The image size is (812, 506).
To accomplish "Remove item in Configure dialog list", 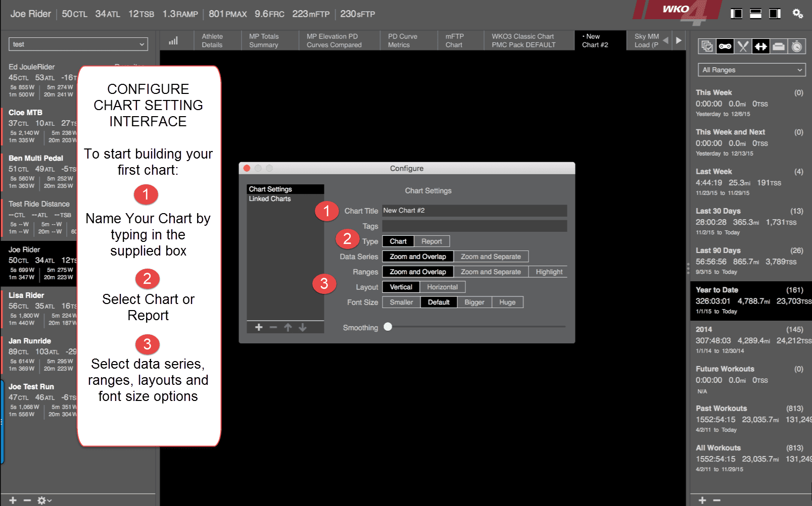I will pyautogui.click(x=273, y=327).
